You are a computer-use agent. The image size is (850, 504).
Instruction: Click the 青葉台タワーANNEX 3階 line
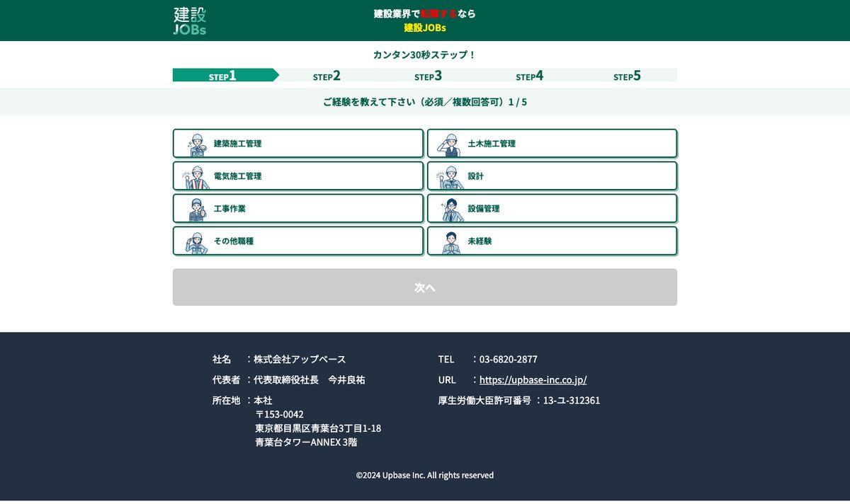pyautogui.click(x=306, y=442)
